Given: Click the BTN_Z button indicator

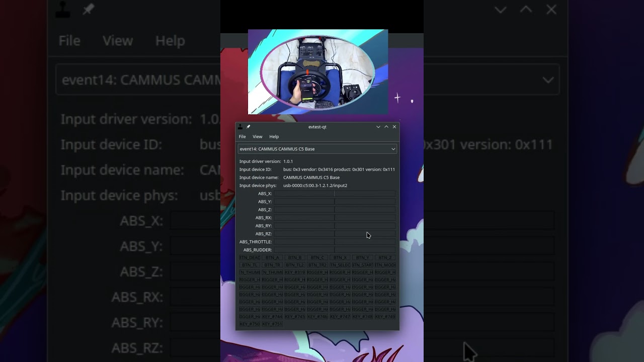Looking at the screenshot, I should coord(385,258).
